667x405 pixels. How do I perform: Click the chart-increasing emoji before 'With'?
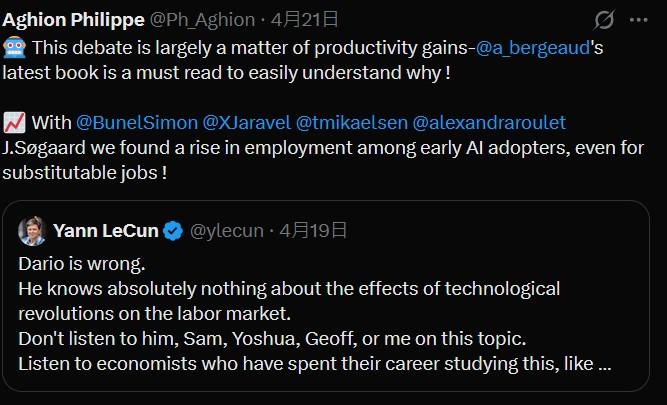point(14,122)
